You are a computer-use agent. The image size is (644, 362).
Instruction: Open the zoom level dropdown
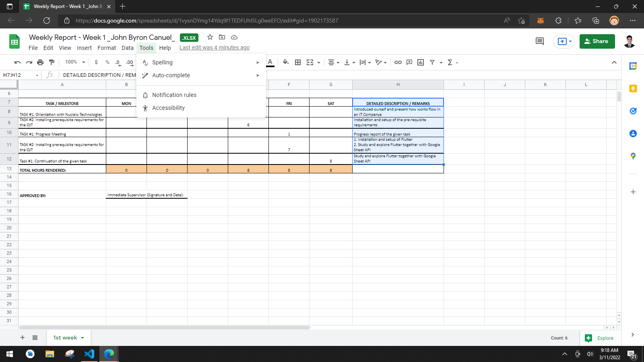pyautogui.click(x=75, y=62)
